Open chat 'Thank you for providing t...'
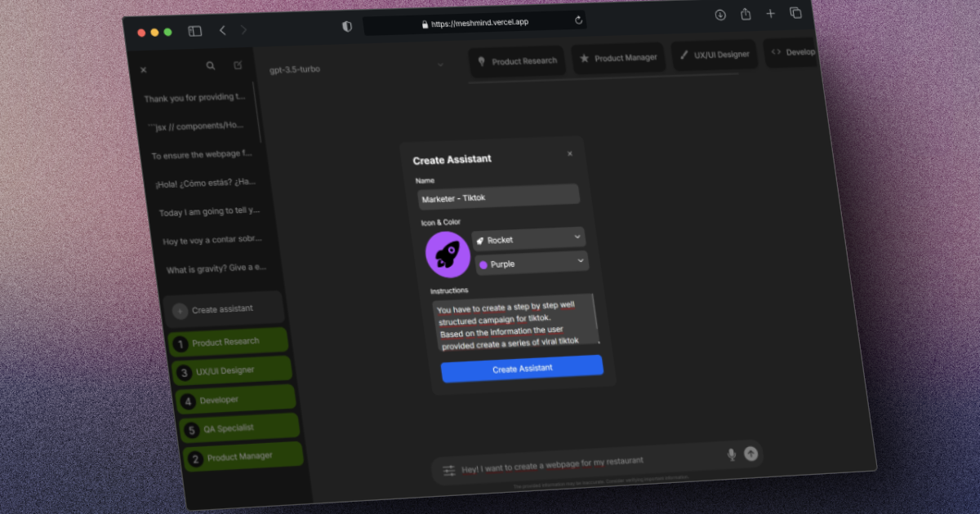 pyautogui.click(x=194, y=98)
